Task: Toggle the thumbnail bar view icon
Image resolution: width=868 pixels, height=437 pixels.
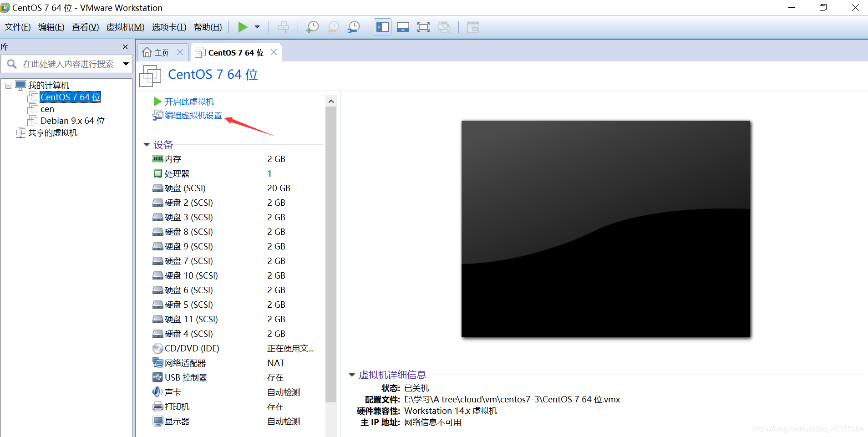Action: click(x=403, y=27)
